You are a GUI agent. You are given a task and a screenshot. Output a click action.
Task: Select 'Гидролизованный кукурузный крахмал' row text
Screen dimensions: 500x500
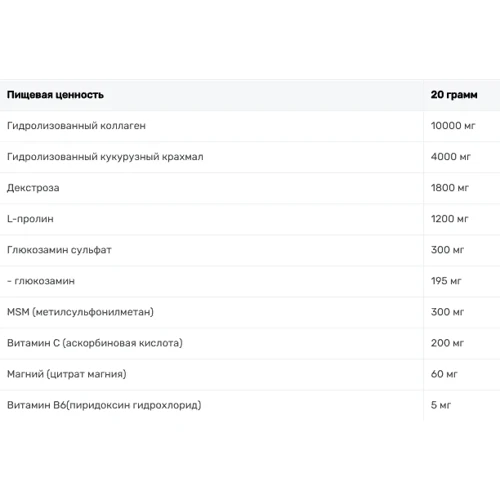[105, 157]
